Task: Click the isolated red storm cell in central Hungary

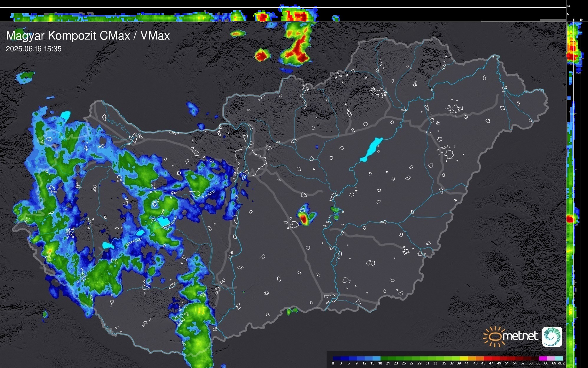Action: [x=303, y=219]
